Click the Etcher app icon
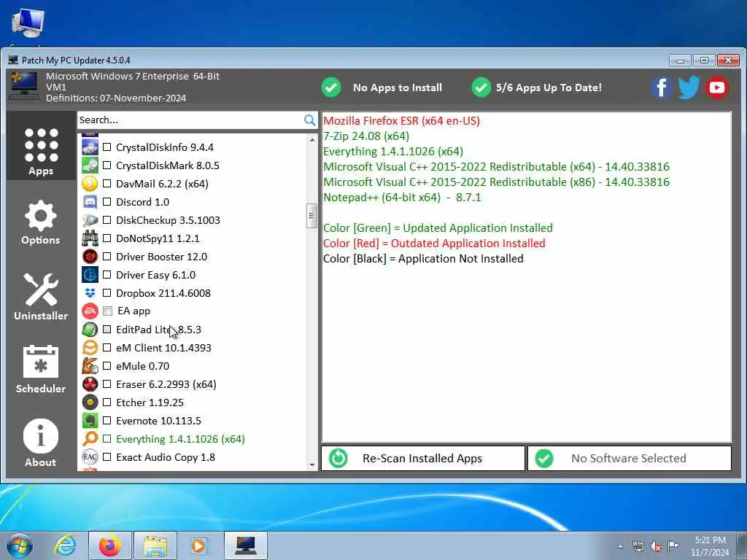The height and width of the screenshot is (560, 747). click(x=90, y=402)
